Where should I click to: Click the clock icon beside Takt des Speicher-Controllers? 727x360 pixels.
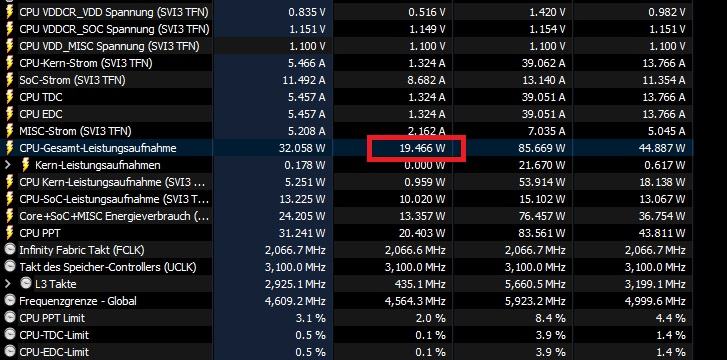coord(9,267)
